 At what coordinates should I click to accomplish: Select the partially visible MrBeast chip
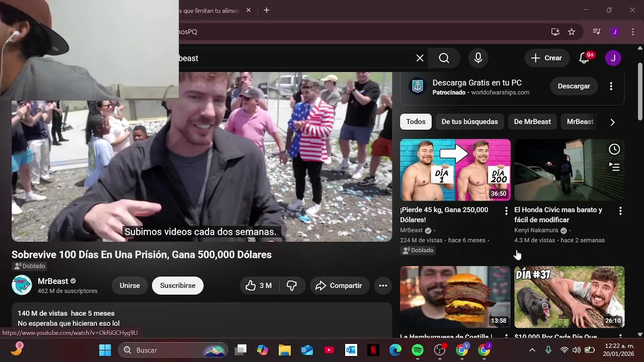pos(580,122)
